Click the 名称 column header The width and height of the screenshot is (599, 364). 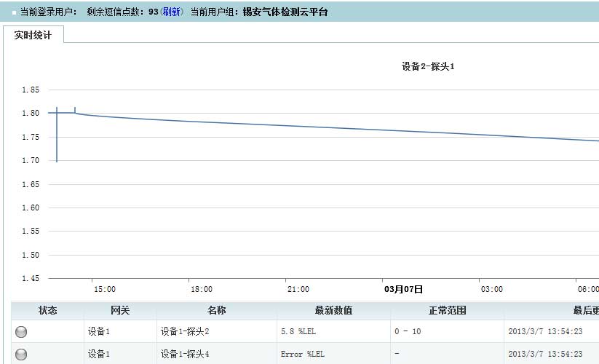pos(216,310)
